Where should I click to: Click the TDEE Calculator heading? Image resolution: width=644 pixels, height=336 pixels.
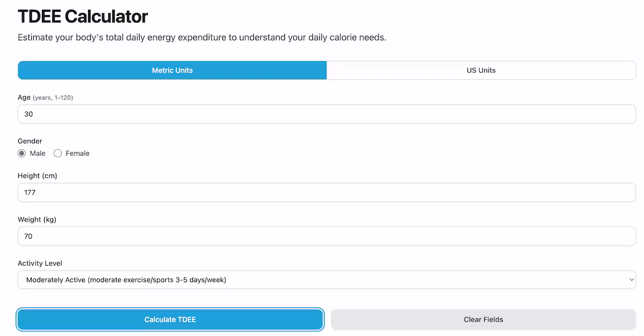pyautogui.click(x=83, y=17)
